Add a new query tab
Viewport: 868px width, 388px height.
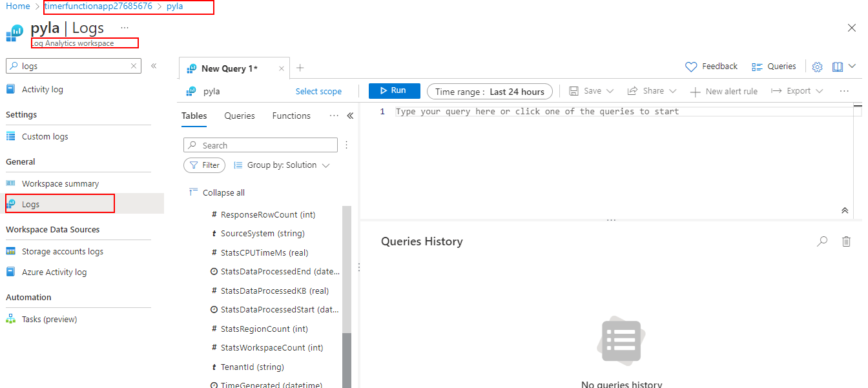click(300, 68)
